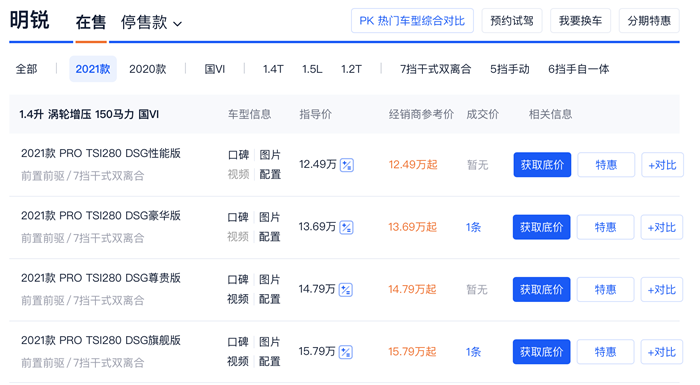700x385 pixels.
Task: Click PK 热门车型综合对比 button
Action: 412,21
